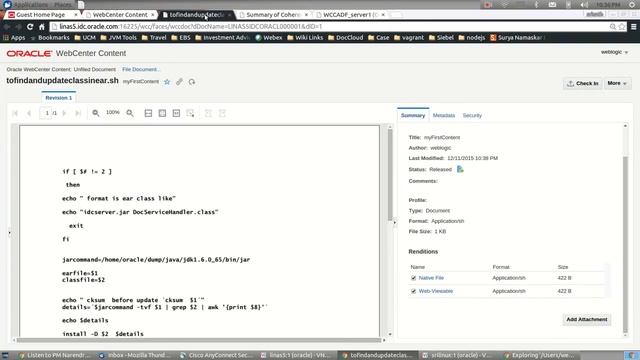The width and height of the screenshot is (640, 360).
Task: Collapse the side panel with splitter arrow
Action: click(x=394, y=223)
